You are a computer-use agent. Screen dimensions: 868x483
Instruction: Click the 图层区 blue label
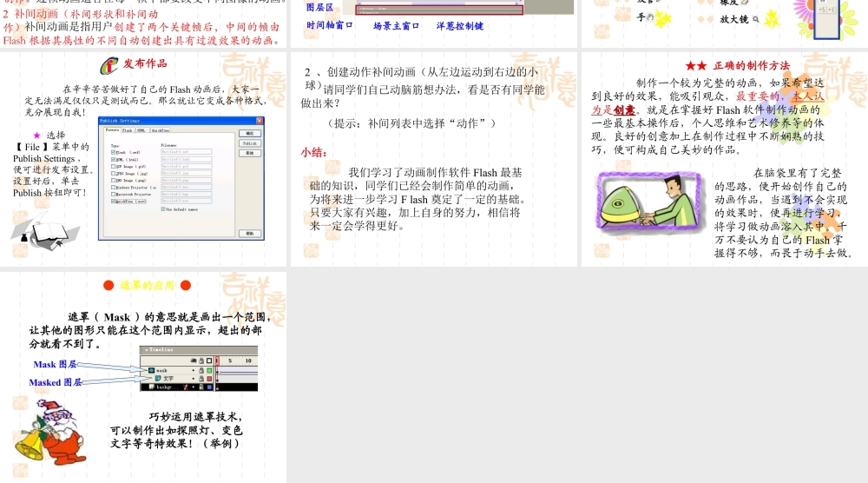click(x=320, y=7)
